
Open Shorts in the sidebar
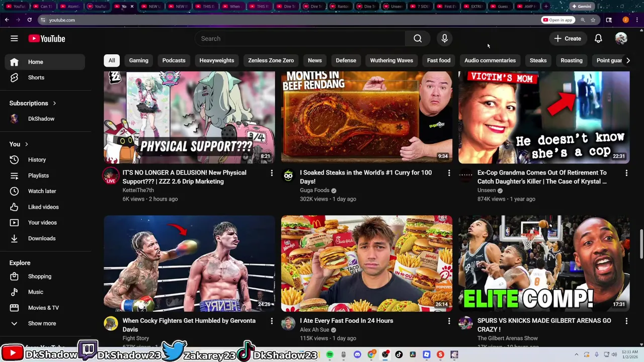coord(45,77)
